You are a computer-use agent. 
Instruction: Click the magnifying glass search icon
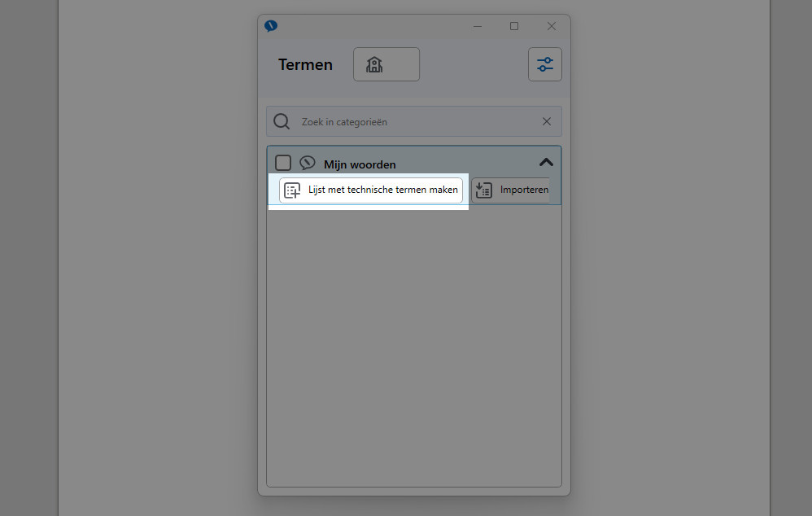click(x=282, y=122)
